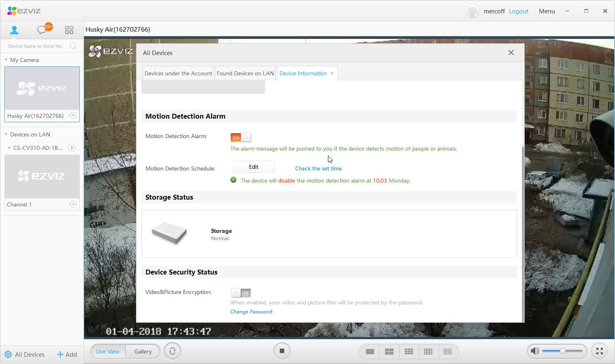This screenshot has height=364, width=615.
Task: Close the Device Information tab
Action: tap(332, 73)
